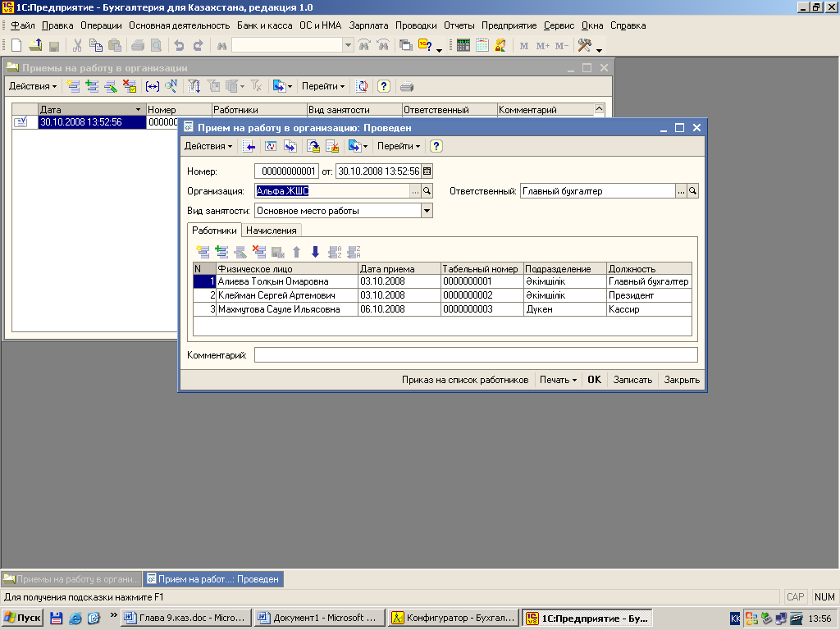Click Пуск Start button on taskbar
Image resolution: width=840 pixels, height=630 pixels.
pyautogui.click(x=22, y=618)
